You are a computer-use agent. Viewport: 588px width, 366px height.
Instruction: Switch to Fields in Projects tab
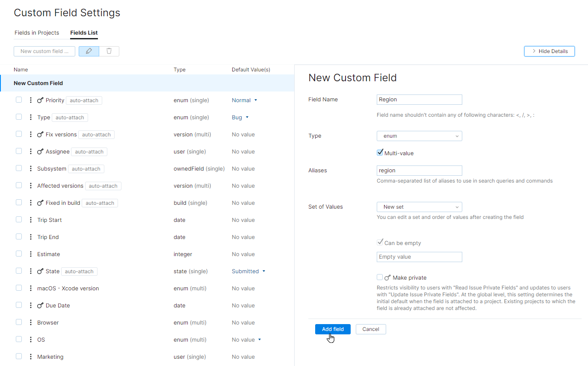coord(37,33)
